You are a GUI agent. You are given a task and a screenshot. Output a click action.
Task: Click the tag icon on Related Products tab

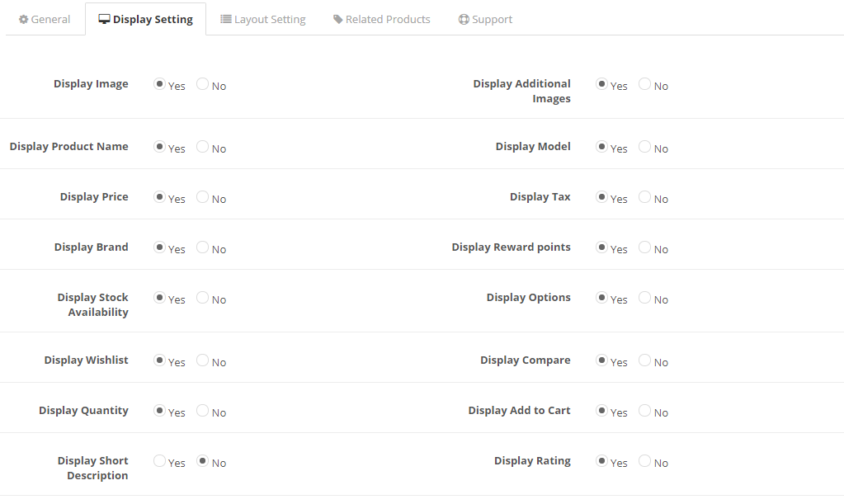(338, 19)
